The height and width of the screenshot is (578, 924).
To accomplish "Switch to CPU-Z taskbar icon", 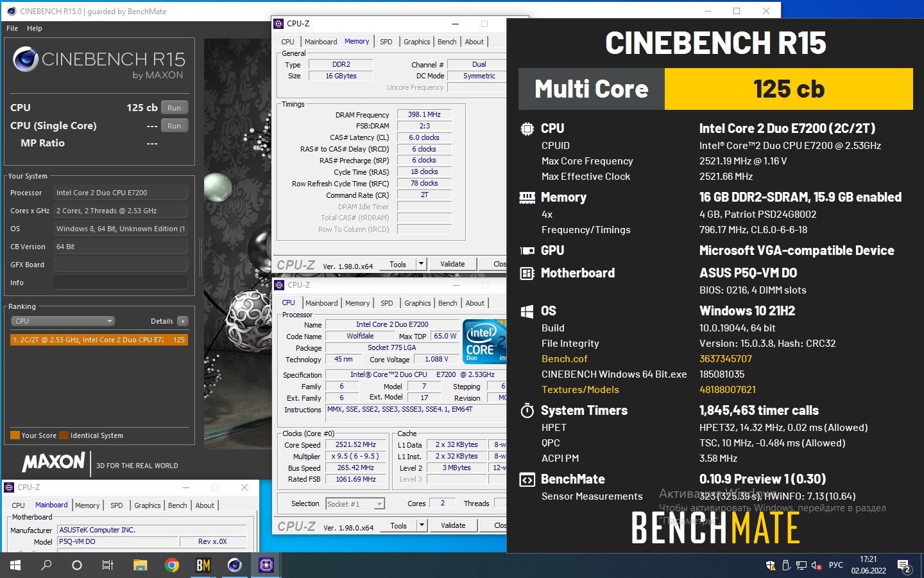I will (266, 565).
